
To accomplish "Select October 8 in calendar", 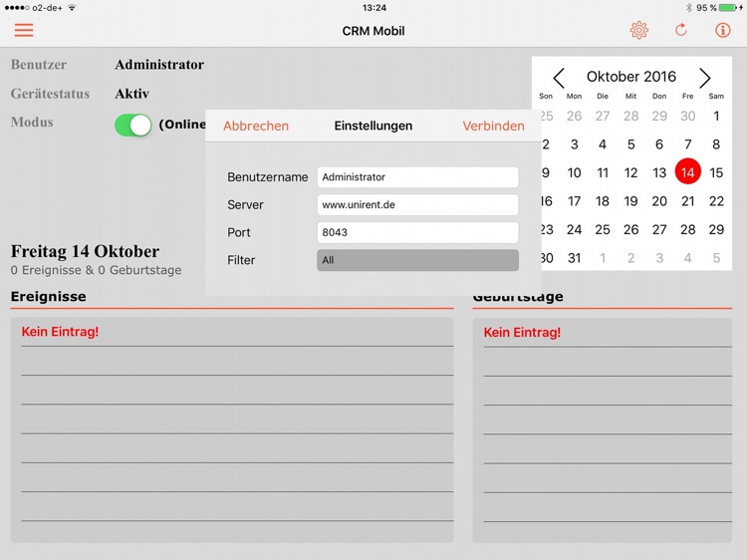I will click(x=716, y=144).
